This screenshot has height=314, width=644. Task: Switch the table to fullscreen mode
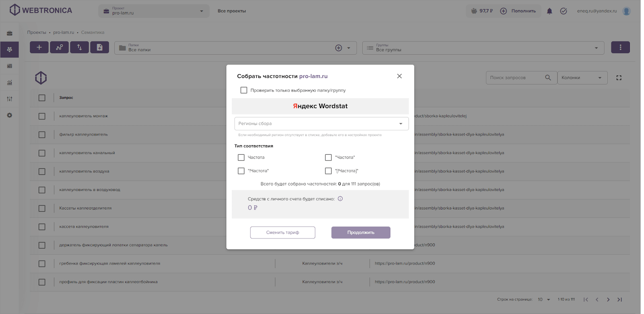pyautogui.click(x=619, y=78)
